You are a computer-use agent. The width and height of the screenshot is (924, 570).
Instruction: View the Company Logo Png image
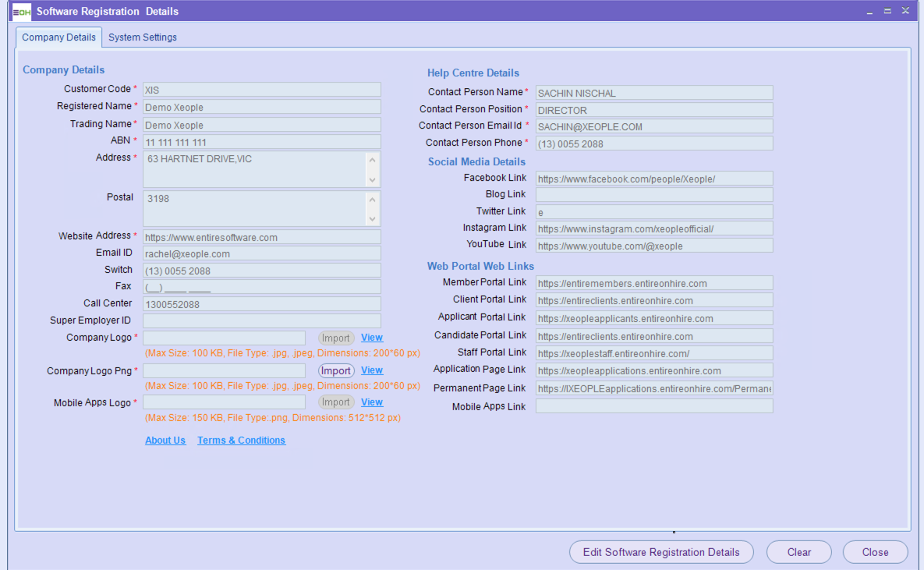[371, 370]
